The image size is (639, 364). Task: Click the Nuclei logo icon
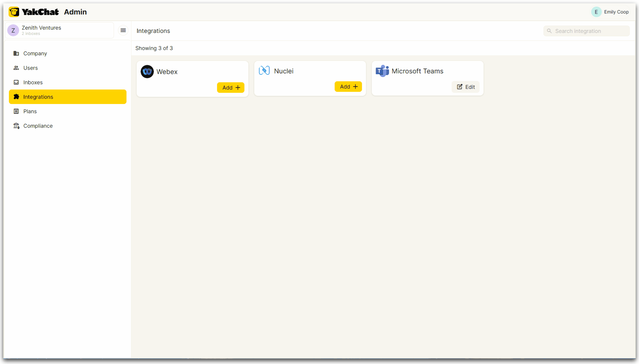(x=264, y=70)
